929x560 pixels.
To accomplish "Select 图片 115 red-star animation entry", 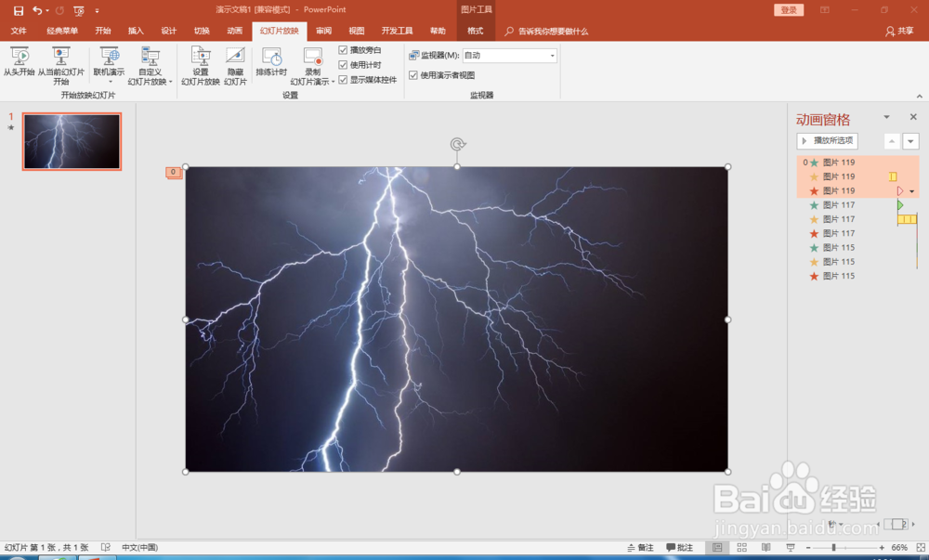I will pyautogui.click(x=857, y=276).
